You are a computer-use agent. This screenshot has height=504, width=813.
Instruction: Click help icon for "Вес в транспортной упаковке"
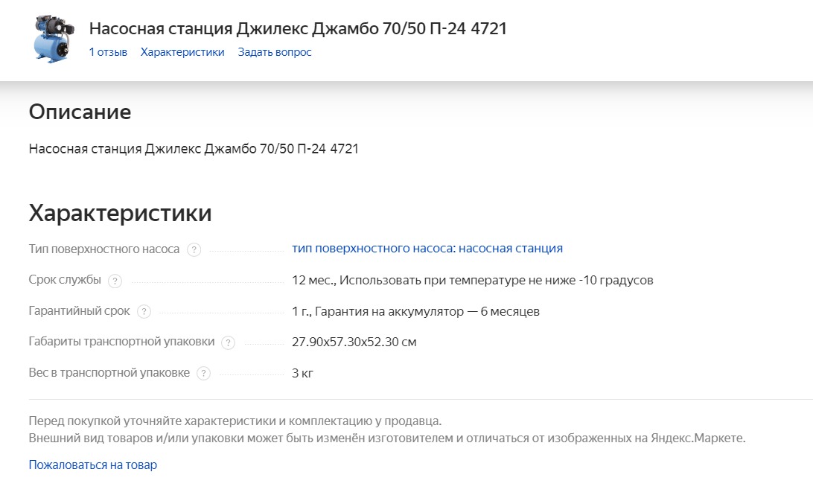[204, 373]
